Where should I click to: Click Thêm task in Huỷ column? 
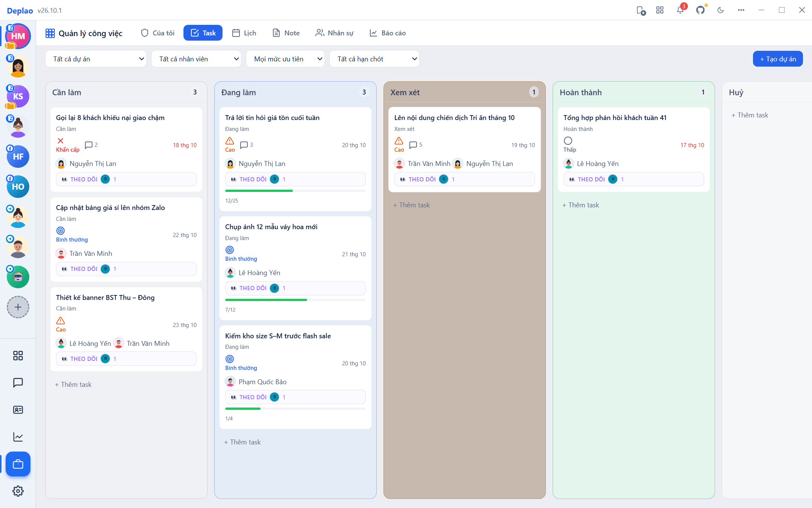pos(750,115)
